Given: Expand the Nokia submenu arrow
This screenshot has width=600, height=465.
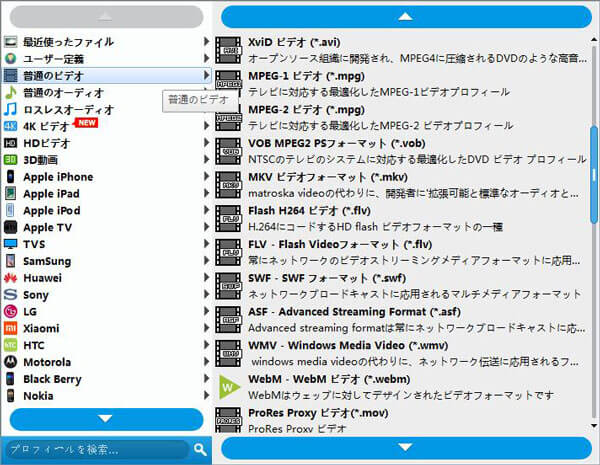Looking at the screenshot, I should (x=206, y=395).
